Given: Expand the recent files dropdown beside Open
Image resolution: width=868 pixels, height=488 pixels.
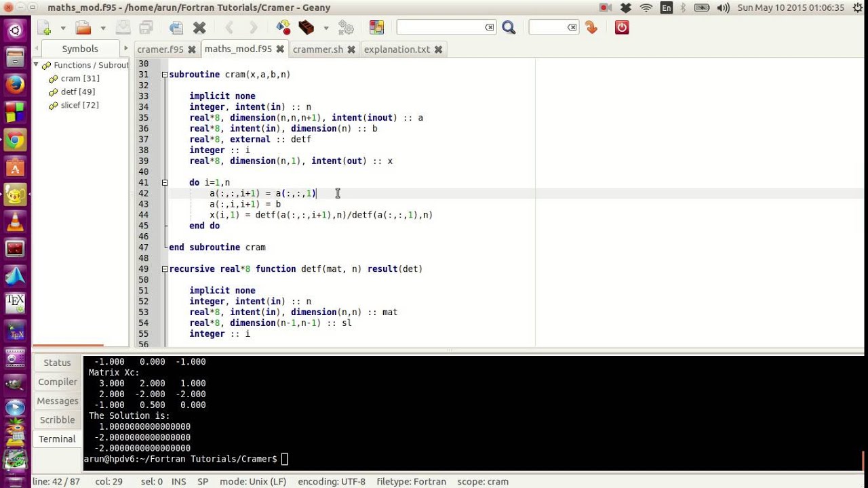Looking at the screenshot, I should pos(102,28).
